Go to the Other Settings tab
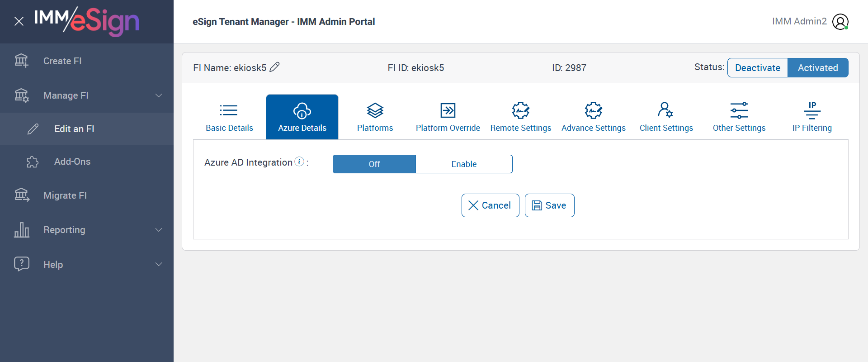 coord(739,117)
